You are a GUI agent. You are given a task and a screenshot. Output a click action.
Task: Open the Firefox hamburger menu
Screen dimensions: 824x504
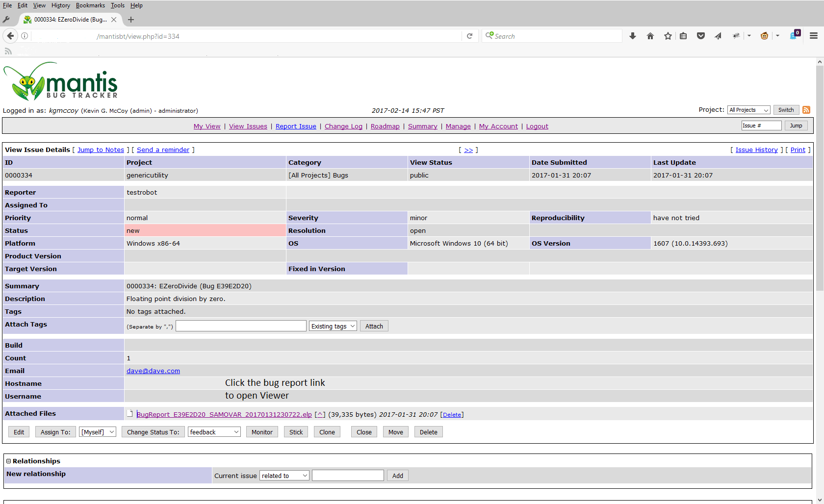(x=814, y=36)
